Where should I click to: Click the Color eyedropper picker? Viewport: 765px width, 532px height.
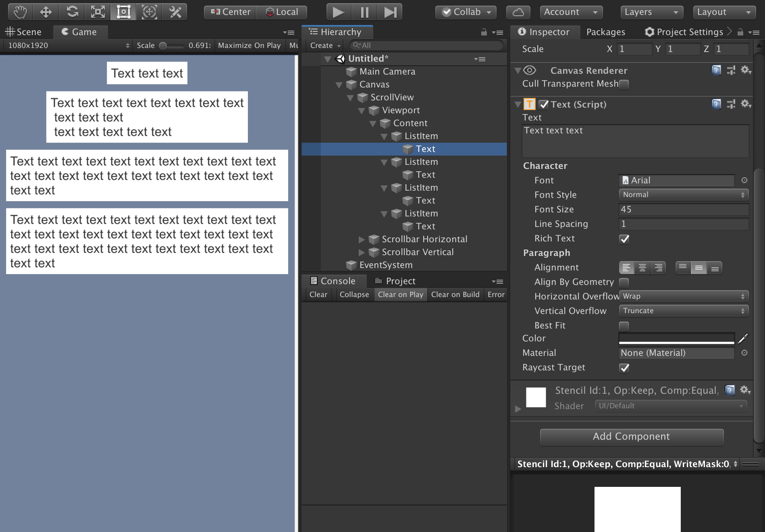click(743, 339)
